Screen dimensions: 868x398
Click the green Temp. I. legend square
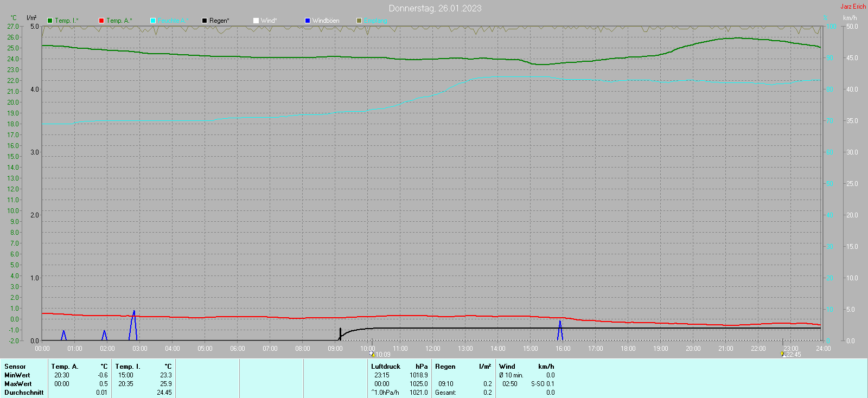[x=50, y=21]
